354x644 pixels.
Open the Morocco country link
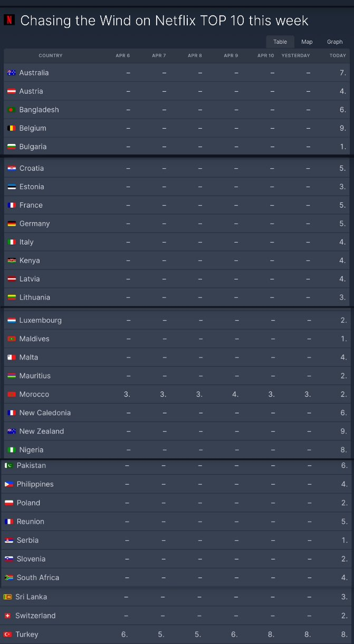[x=34, y=394]
